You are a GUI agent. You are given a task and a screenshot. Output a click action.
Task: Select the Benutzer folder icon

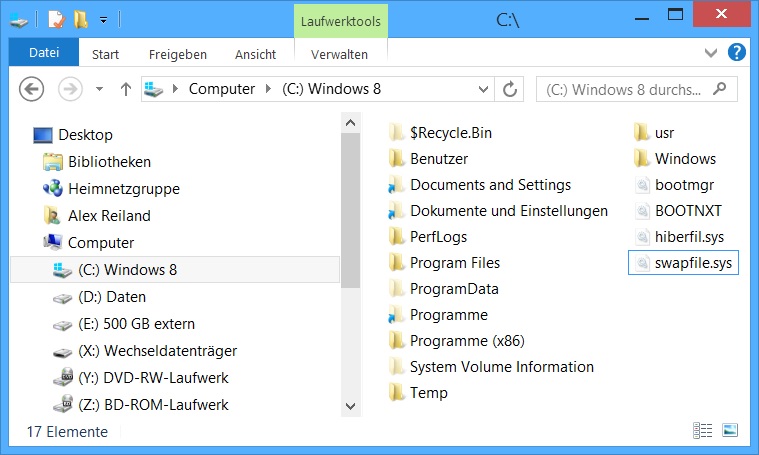[396, 158]
